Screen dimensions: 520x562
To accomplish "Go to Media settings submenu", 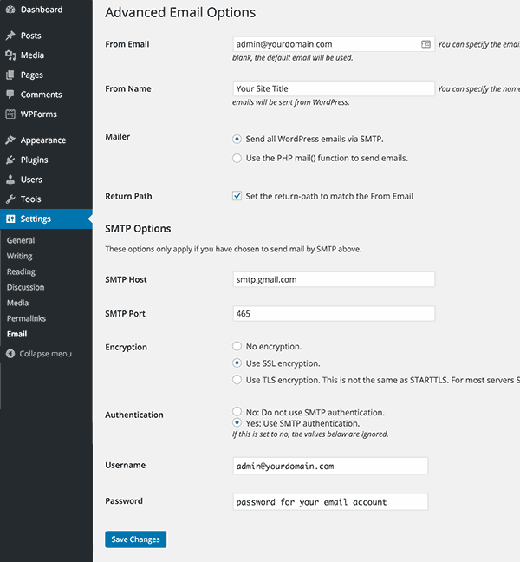I will click(18, 303).
